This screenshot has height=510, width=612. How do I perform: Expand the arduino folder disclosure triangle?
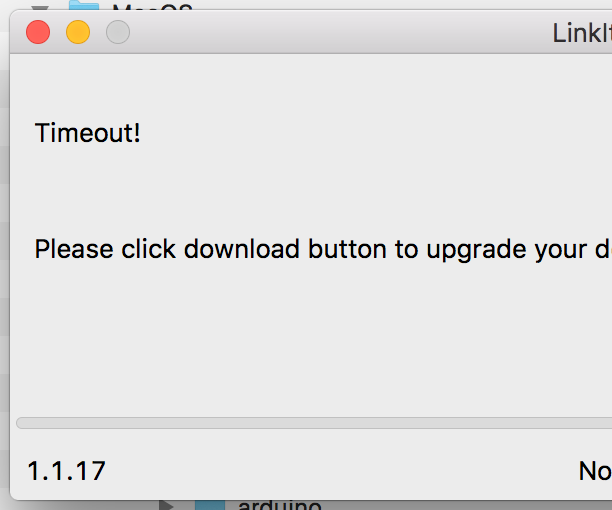coord(167,504)
